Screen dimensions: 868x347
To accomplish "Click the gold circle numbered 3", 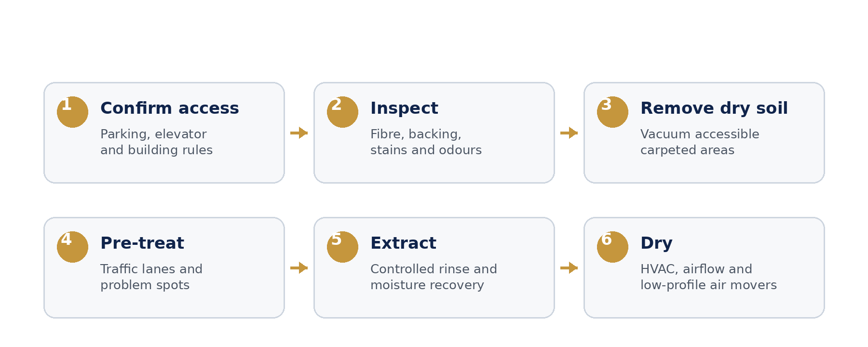I will [x=612, y=112].
